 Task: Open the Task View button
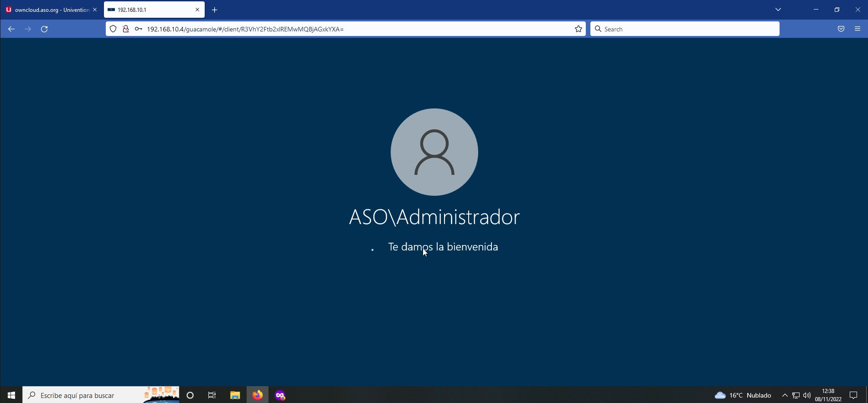point(212,395)
